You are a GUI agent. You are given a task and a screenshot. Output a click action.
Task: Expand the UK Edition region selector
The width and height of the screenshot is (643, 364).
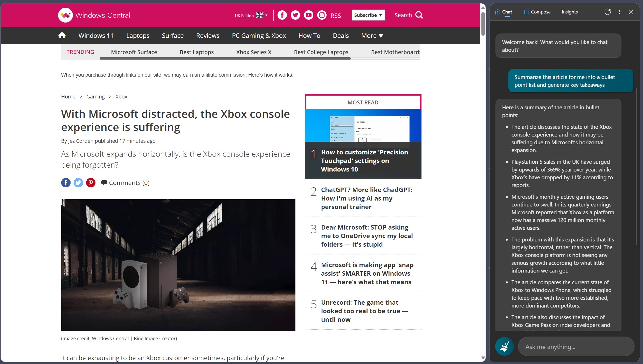coord(265,15)
